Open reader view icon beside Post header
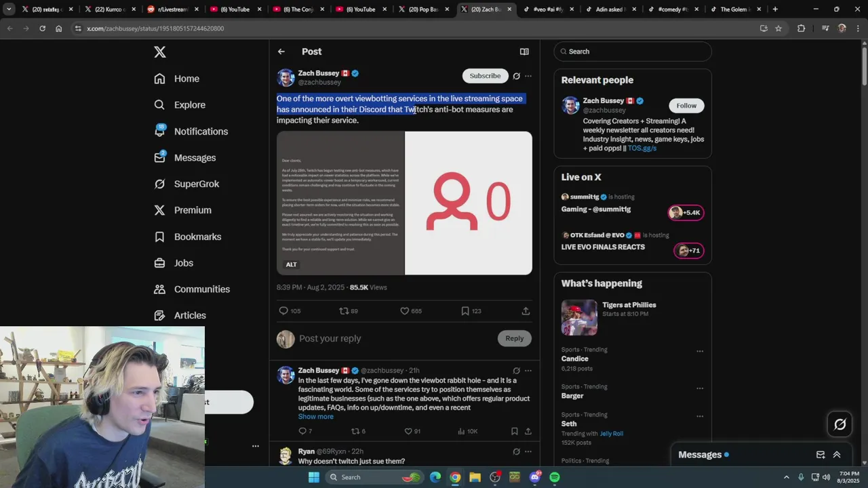Screen dimensions: 868x488 click(x=524, y=52)
